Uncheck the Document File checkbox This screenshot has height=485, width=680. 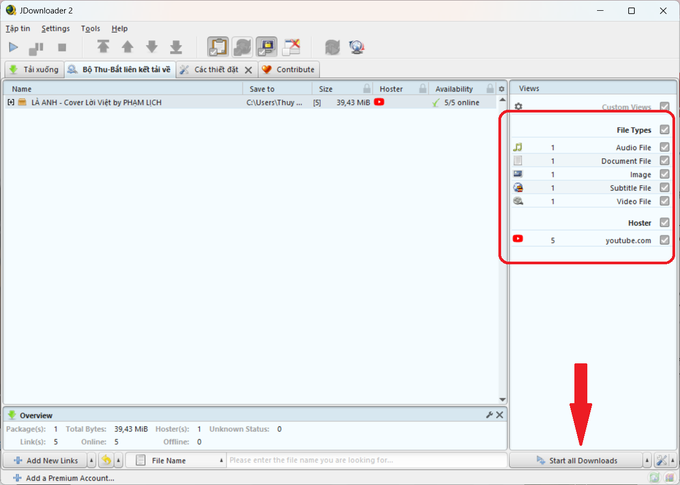664,161
